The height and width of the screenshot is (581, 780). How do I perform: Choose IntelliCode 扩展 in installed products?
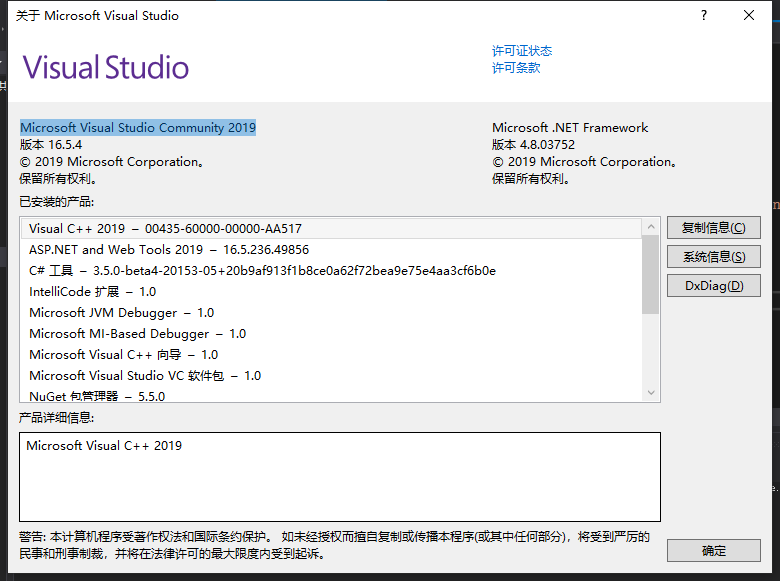(x=92, y=292)
